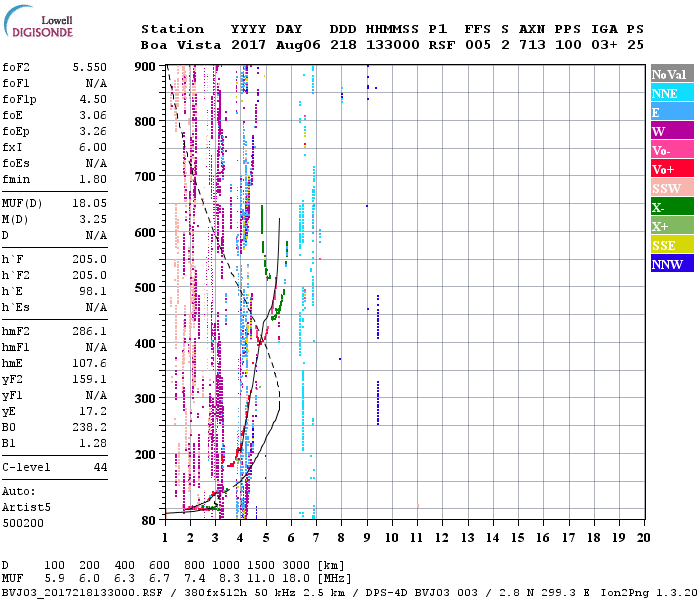Screen dimensions: 700x600
Task: Click the 80 km height axis label
Action: (149, 521)
